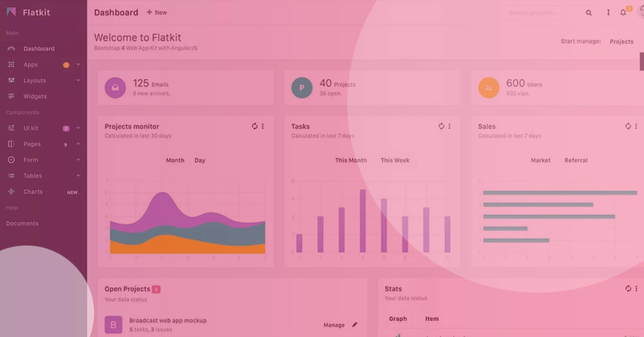This screenshot has height=337, width=644.
Task: Select the Layouts icon in sidebar
Action: point(11,80)
